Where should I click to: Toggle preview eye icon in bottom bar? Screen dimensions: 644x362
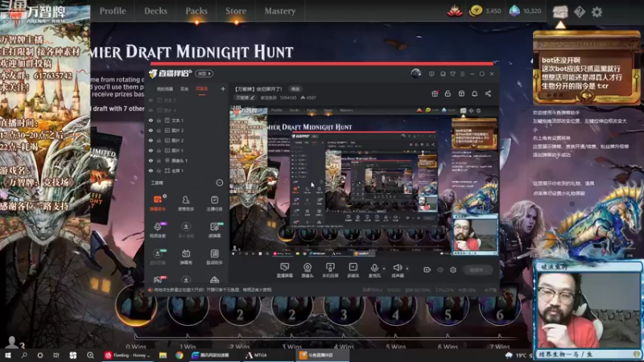(440, 269)
